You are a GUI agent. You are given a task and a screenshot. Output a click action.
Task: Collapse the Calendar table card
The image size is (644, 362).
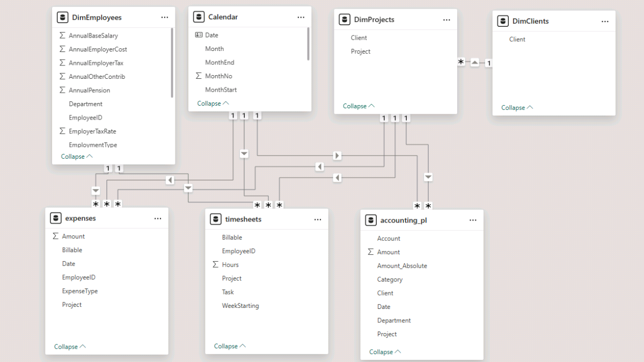pos(213,104)
